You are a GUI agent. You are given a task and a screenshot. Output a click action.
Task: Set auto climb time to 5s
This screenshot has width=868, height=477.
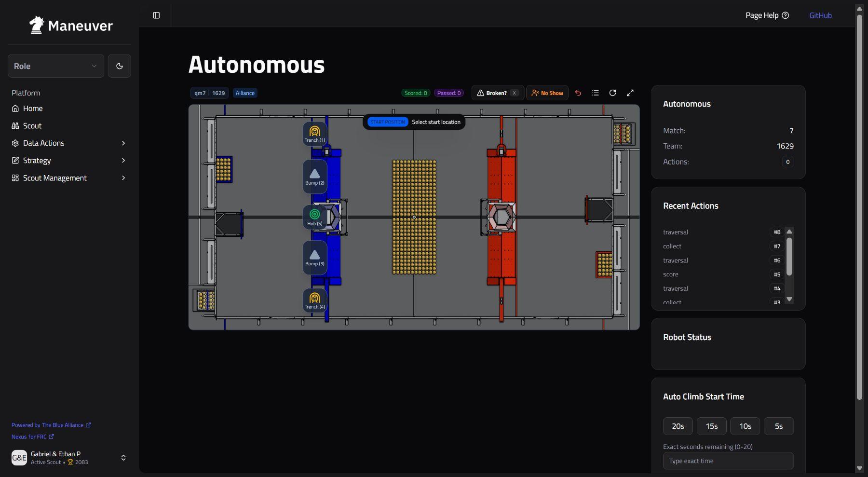[779, 426]
